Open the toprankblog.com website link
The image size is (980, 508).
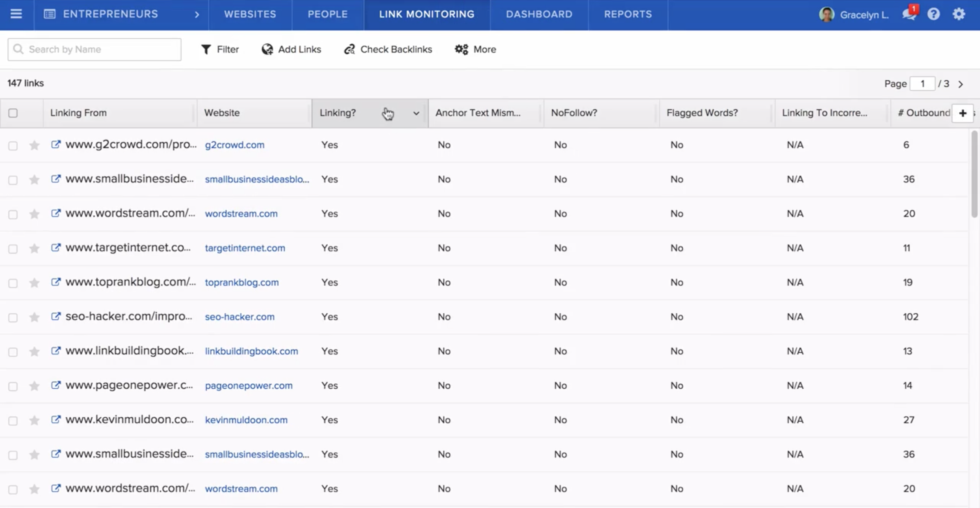tap(242, 283)
